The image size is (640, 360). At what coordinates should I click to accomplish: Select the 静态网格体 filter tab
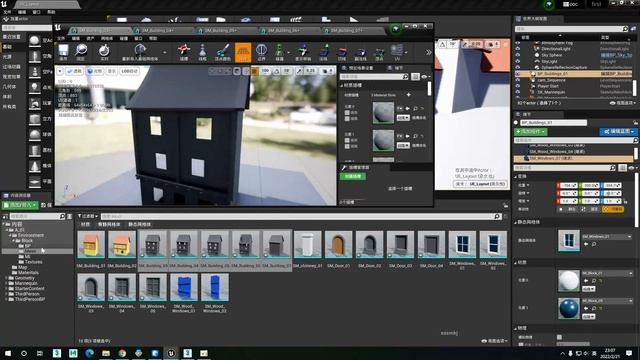pos(139,224)
